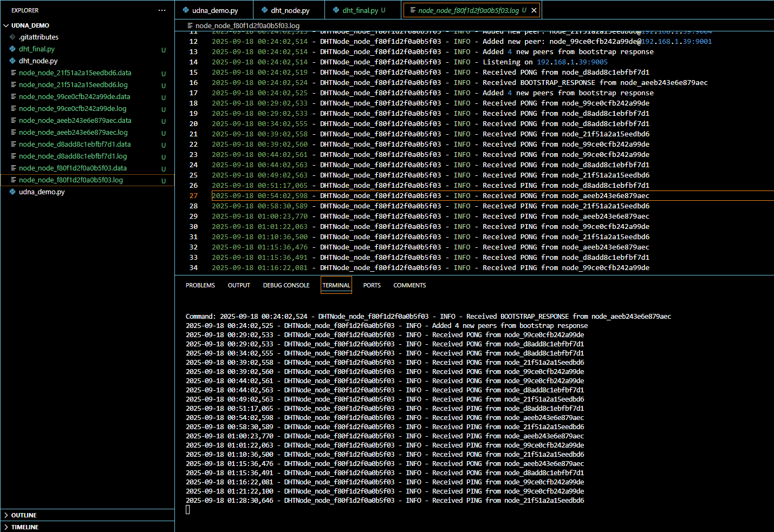Close the node_node_f80f1d2f0a0b5f03.log editor tab
The height and width of the screenshot is (532, 774).
534,10
